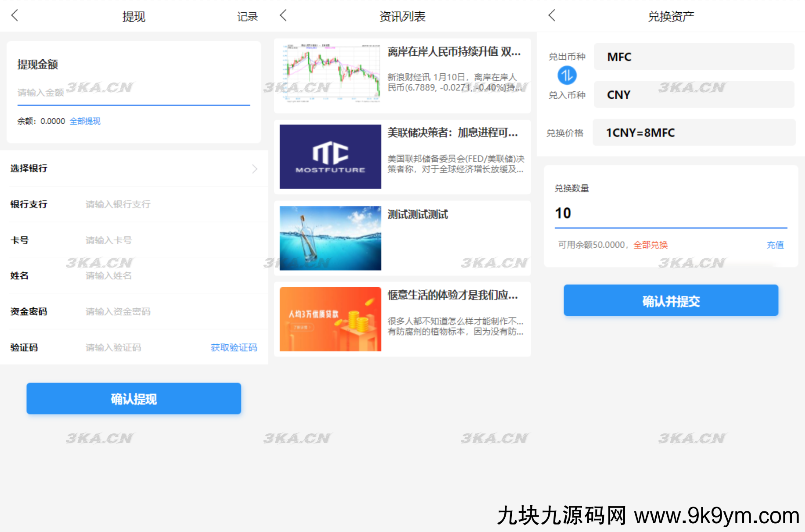Request code via 获取验证码
Viewport: 805px width, 532px height.
click(234, 348)
